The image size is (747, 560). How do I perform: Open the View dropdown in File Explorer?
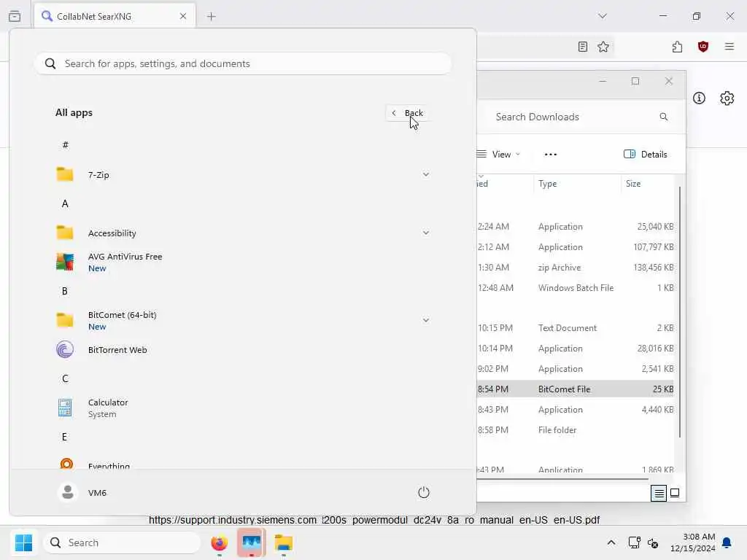(498, 155)
